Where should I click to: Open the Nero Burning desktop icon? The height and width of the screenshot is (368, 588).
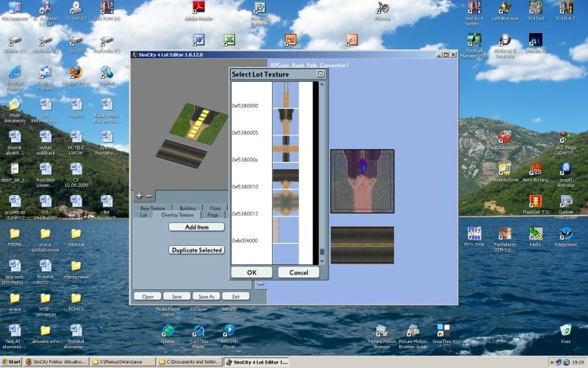coord(536,172)
